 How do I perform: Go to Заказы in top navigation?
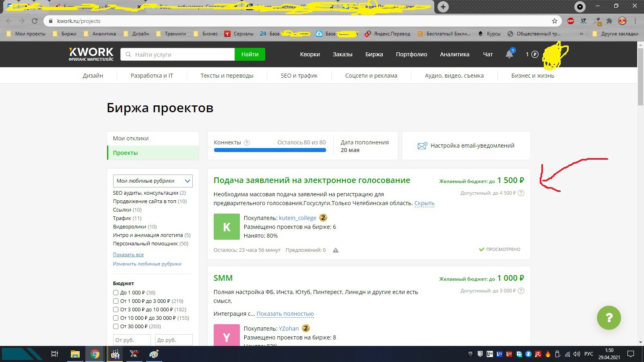[x=343, y=54]
